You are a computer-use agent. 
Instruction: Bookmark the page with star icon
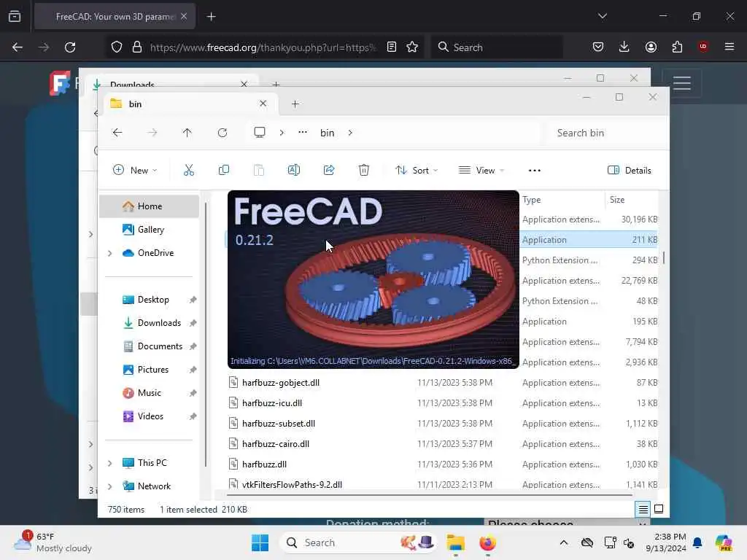pyautogui.click(x=412, y=47)
